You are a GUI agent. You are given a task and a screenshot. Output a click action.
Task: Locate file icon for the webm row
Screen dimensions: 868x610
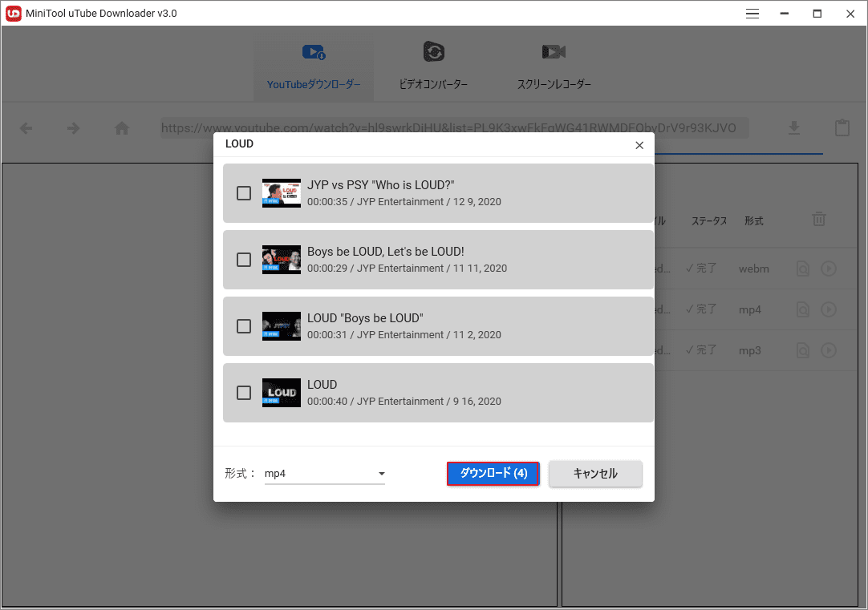click(803, 269)
